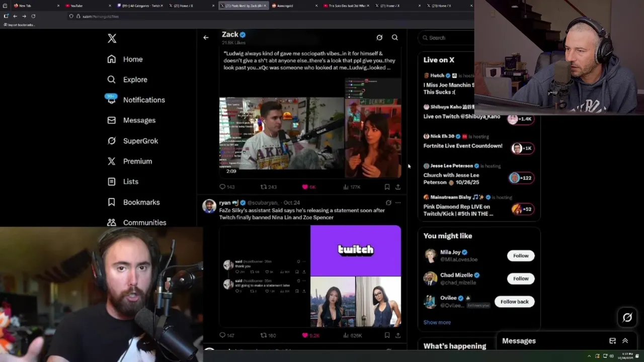
Task: Open the Twitch logo image in ryan's post
Action: click(x=356, y=250)
